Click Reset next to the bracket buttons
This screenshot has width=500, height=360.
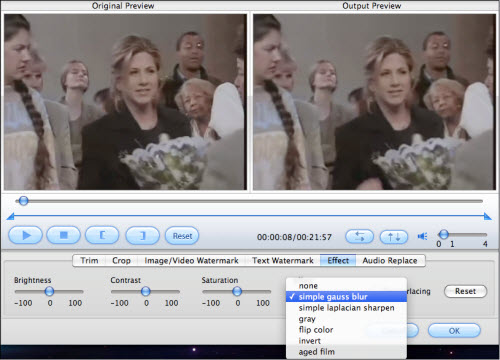coord(182,236)
